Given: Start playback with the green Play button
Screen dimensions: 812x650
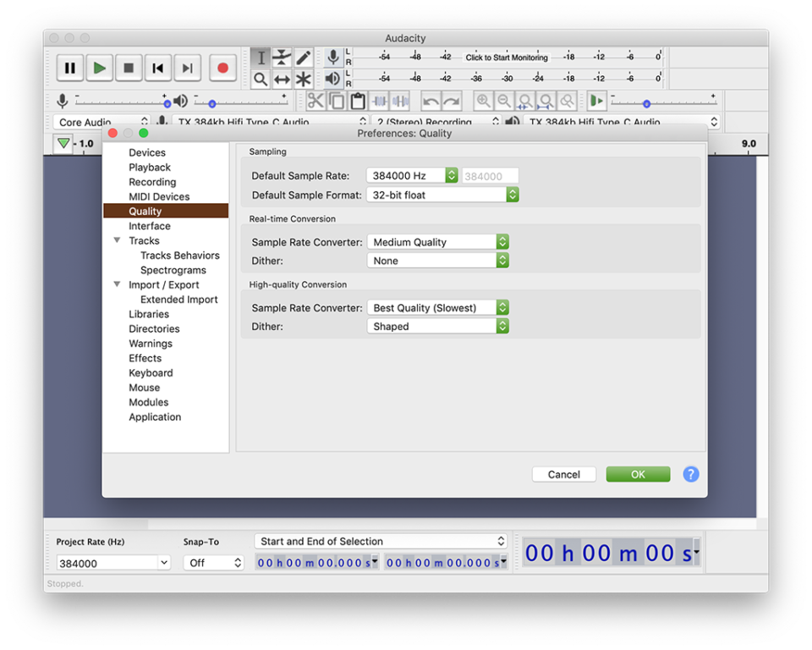Looking at the screenshot, I should 100,68.
